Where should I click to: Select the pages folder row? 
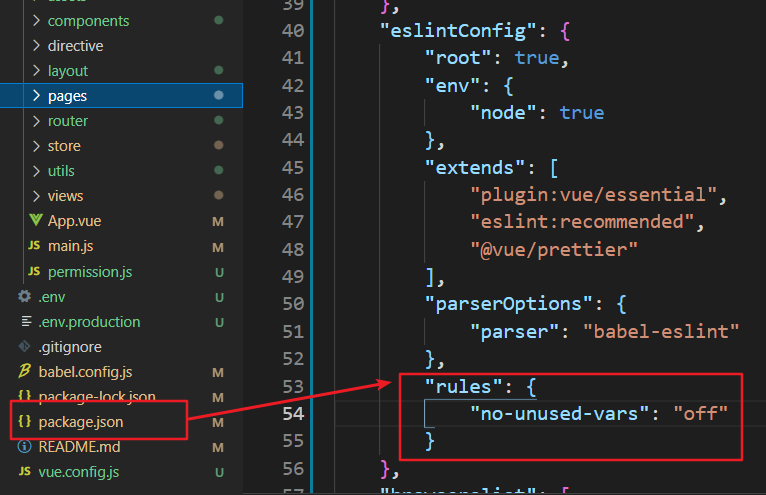coord(121,96)
